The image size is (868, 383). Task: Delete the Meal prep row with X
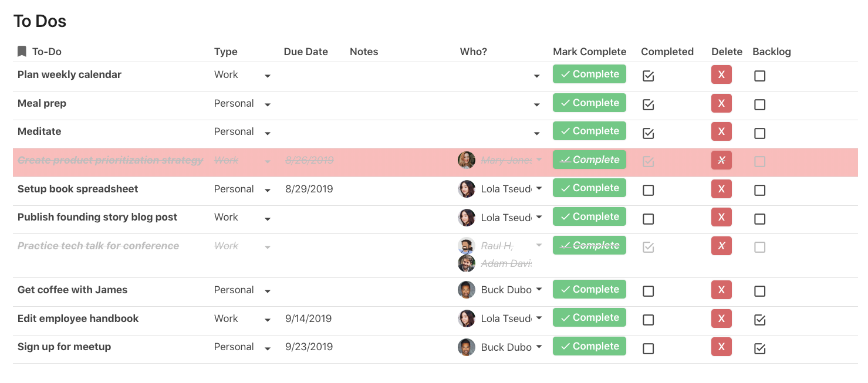point(721,103)
